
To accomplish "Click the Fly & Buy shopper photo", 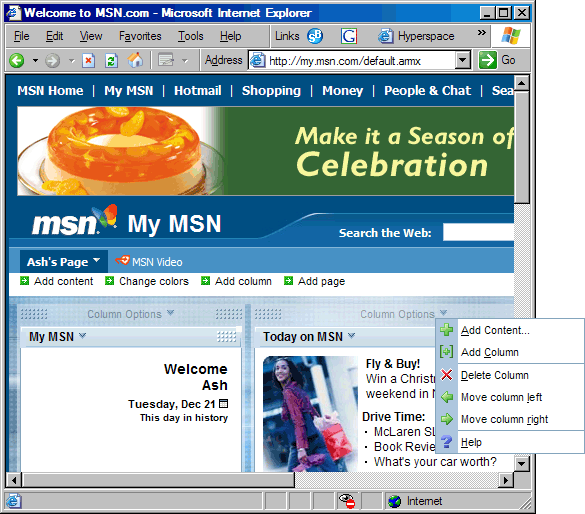I will pyautogui.click(x=310, y=413).
